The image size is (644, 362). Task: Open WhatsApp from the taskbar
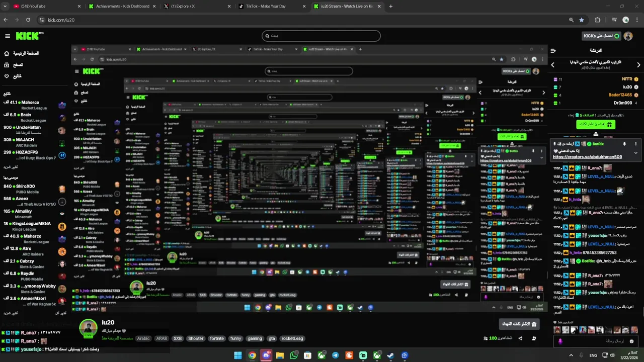click(294, 355)
